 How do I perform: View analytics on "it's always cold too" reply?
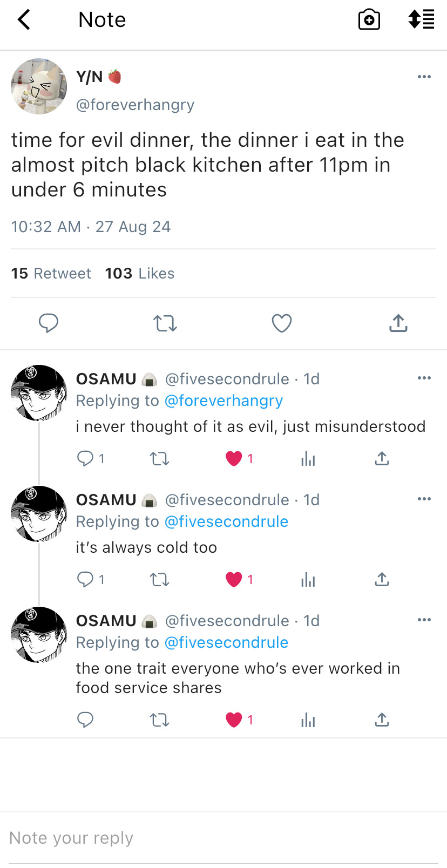click(x=308, y=580)
